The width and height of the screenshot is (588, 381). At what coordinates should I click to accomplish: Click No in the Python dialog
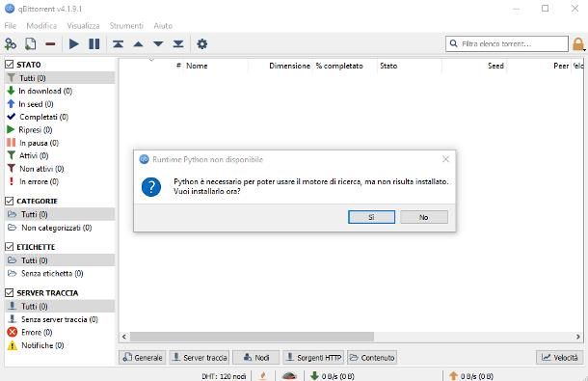424,217
